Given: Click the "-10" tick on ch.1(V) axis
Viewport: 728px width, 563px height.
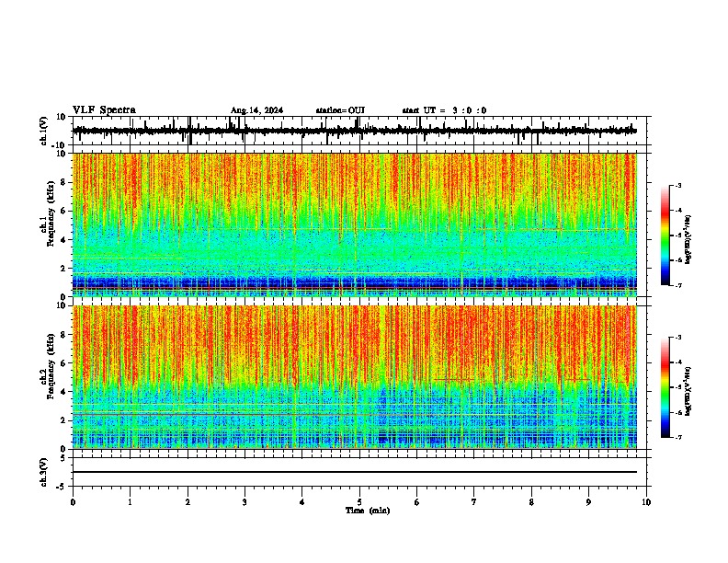Looking at the screenshot, I should click(x=60, y=145).
